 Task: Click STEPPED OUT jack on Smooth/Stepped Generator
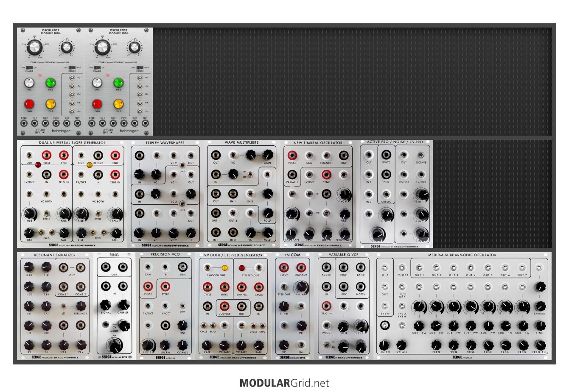click(258, 268)
